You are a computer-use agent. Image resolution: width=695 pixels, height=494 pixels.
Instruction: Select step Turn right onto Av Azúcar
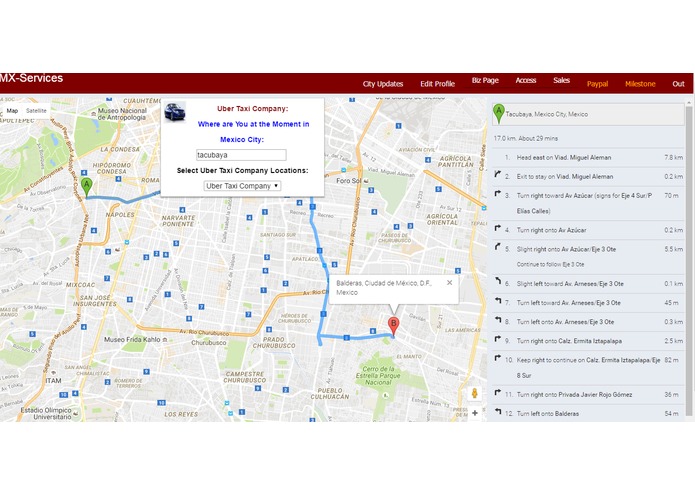point(588,230)
